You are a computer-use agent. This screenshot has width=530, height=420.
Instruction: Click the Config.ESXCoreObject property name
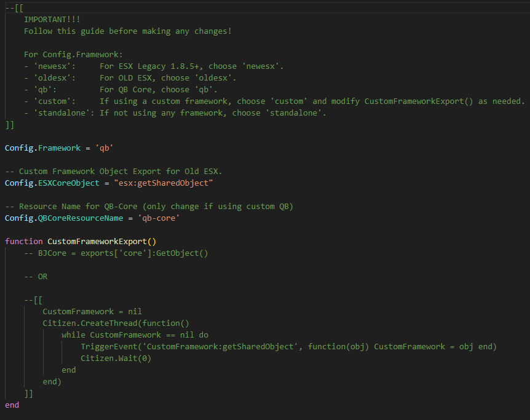tap(52, 183)
